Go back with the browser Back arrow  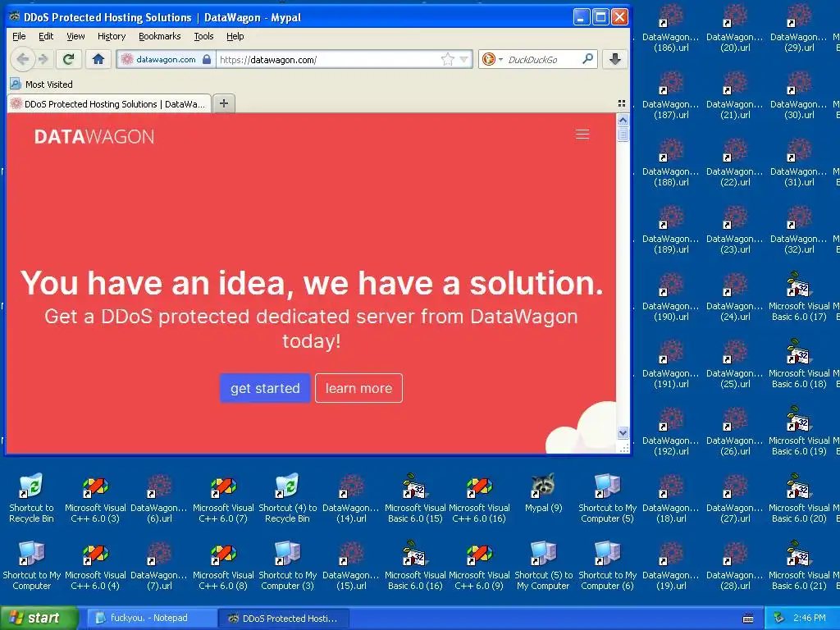point(22,59)
